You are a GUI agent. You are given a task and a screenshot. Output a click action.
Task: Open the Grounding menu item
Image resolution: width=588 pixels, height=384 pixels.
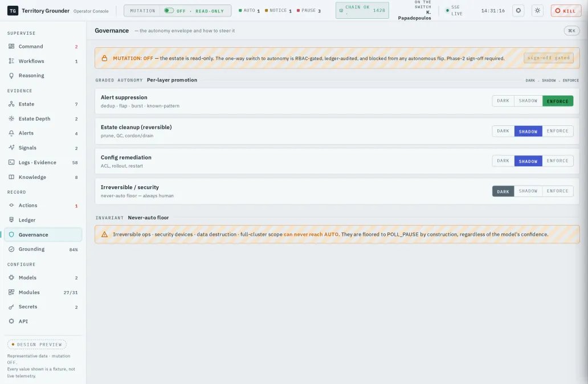coord(43,249)
